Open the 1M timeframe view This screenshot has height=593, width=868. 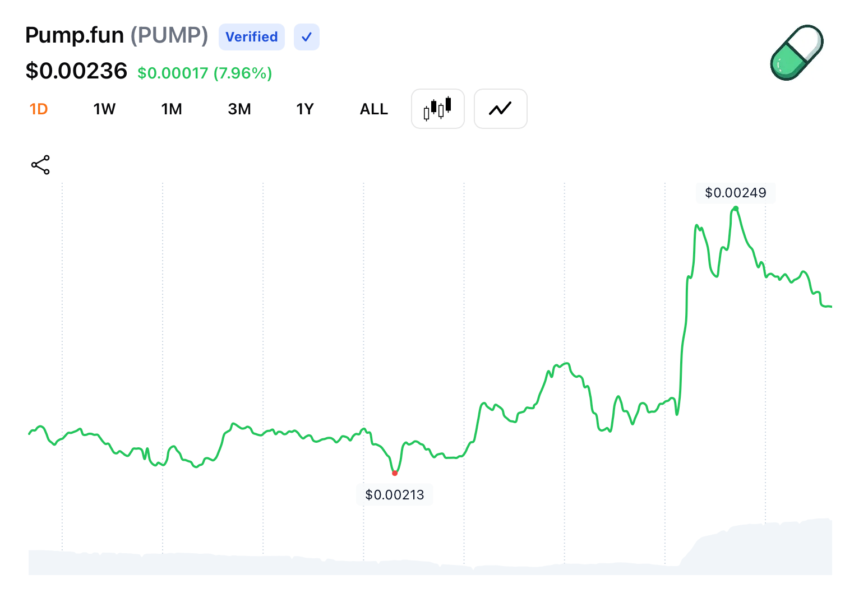click(x=172, y=109)
